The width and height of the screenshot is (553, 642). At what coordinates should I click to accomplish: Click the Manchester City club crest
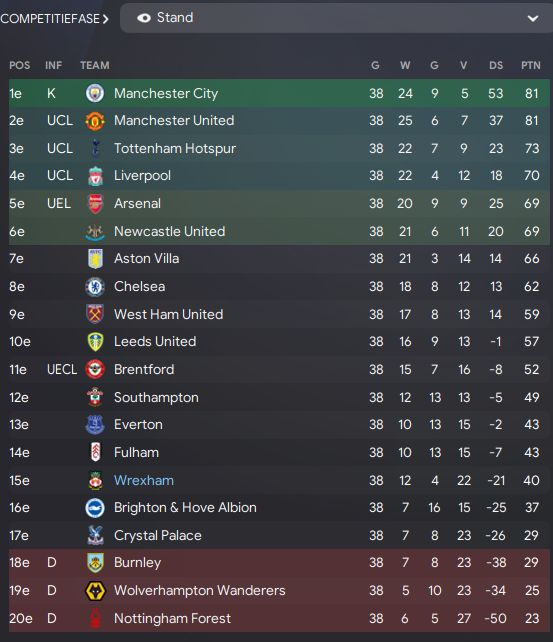coord(95,93)
